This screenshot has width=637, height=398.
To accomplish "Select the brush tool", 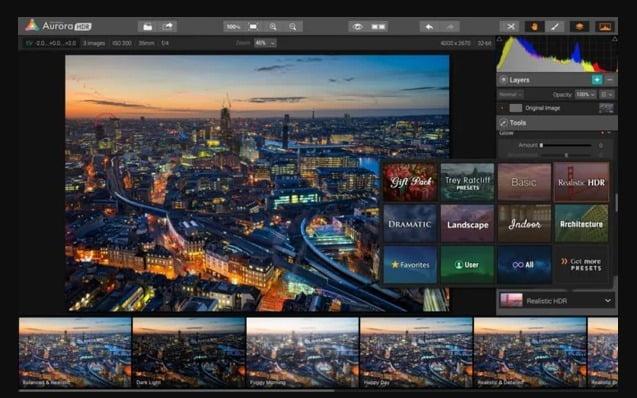I will pos(555,27).
